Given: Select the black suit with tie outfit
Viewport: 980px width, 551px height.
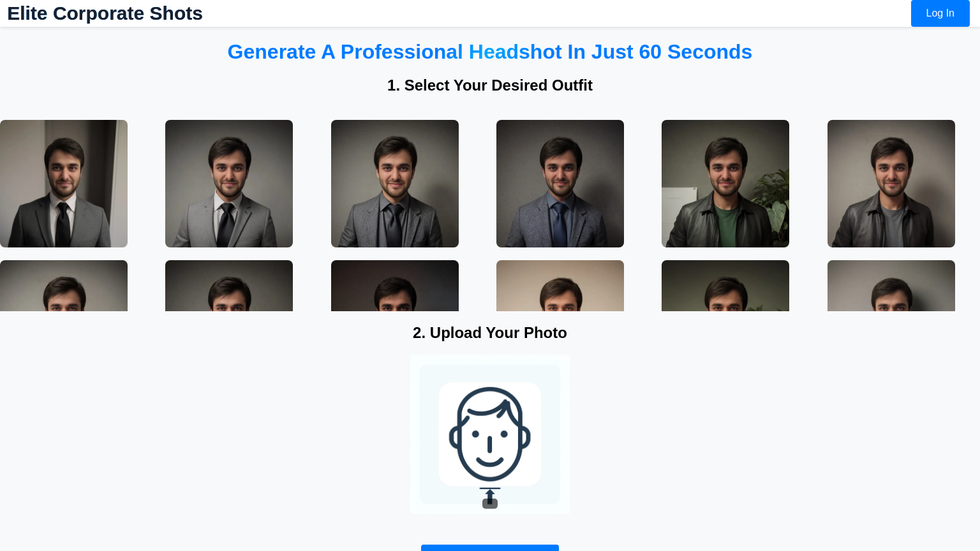Looking at the screenshot, I should pyautogui.click(x=64, y=183).
